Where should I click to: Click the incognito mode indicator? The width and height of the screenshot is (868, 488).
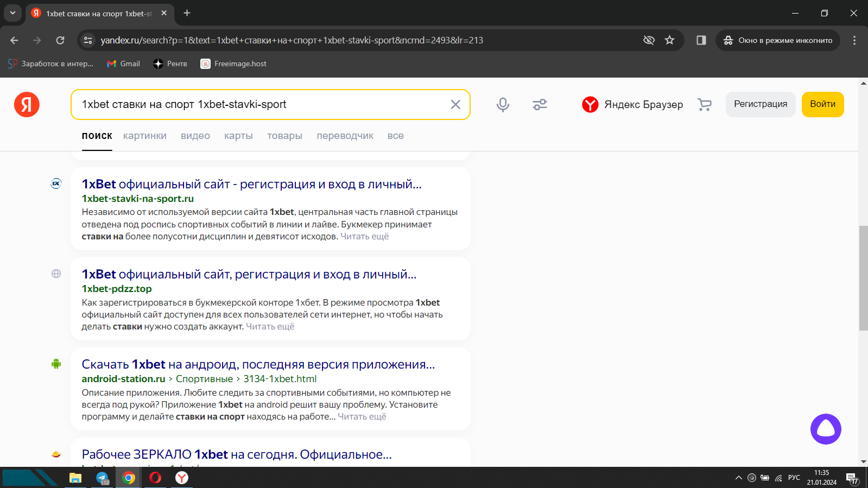tap(778, 40)
